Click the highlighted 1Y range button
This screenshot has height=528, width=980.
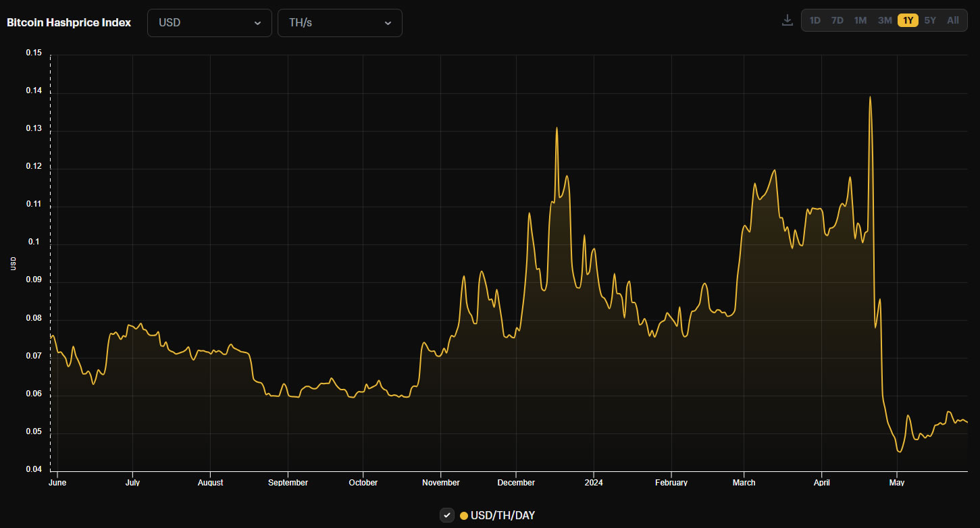908,20
